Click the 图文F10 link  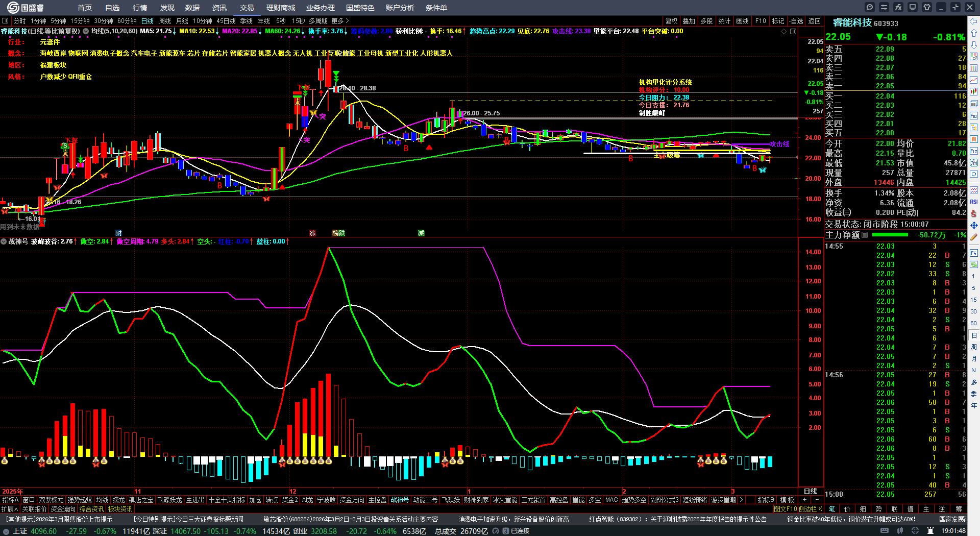pos(785,509)
